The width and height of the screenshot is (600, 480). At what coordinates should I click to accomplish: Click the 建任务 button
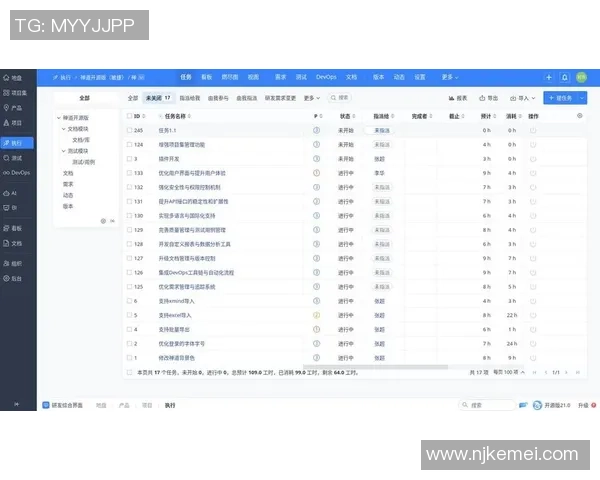[561, 98]
